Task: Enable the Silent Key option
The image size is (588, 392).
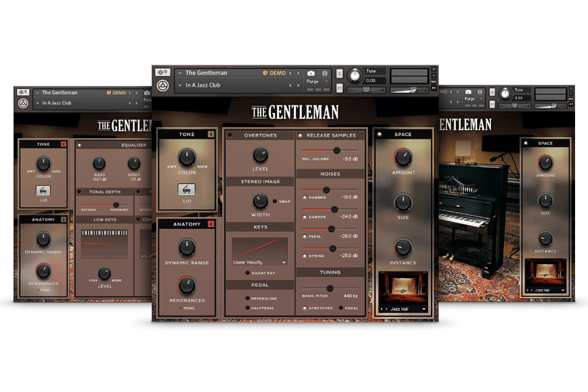Action: coord(248,273)
